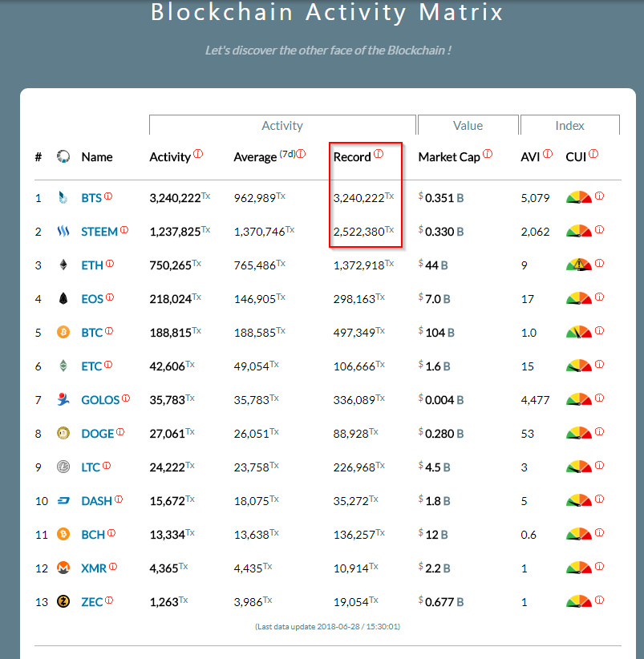Click ETH market cap $44 B
The image size is (644, 659).
click(x=433, y=265)
